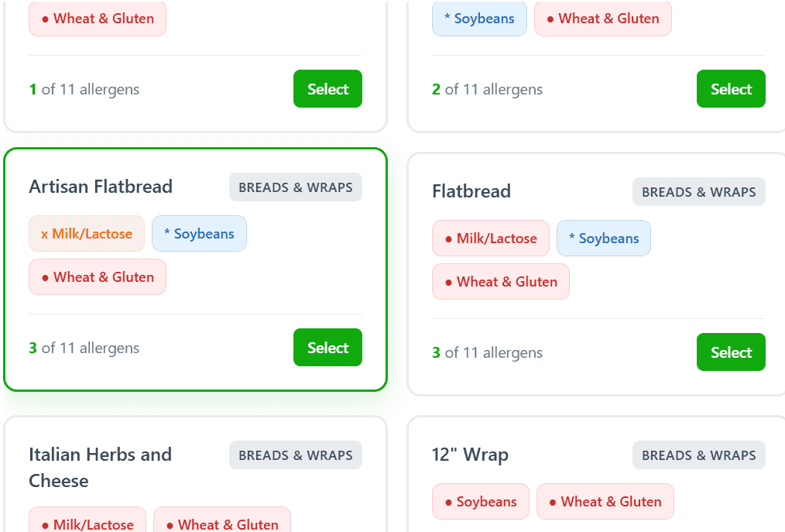Click "3 of 11 allergens" text under Flatbread

487,352
